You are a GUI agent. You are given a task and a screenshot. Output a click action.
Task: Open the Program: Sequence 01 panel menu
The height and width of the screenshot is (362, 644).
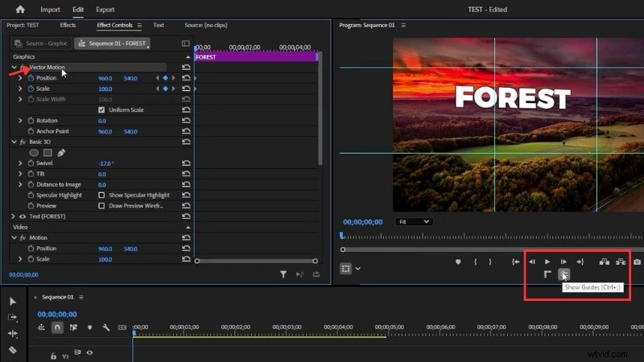[x=403, y=26]
